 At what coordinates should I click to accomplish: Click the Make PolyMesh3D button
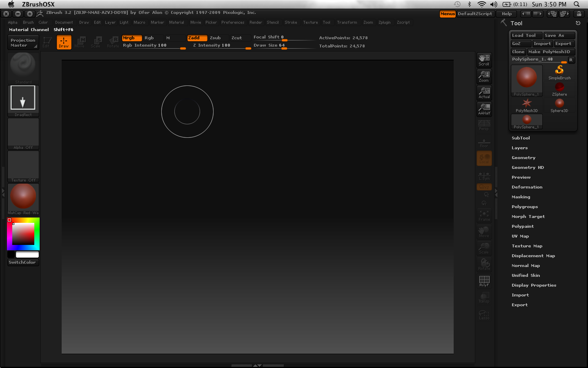click(x=551, y=52)
